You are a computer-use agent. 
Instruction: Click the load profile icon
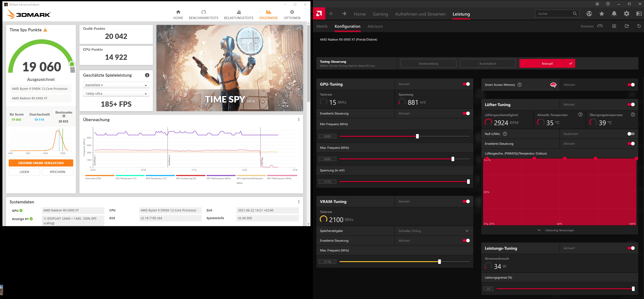point(614,26)
